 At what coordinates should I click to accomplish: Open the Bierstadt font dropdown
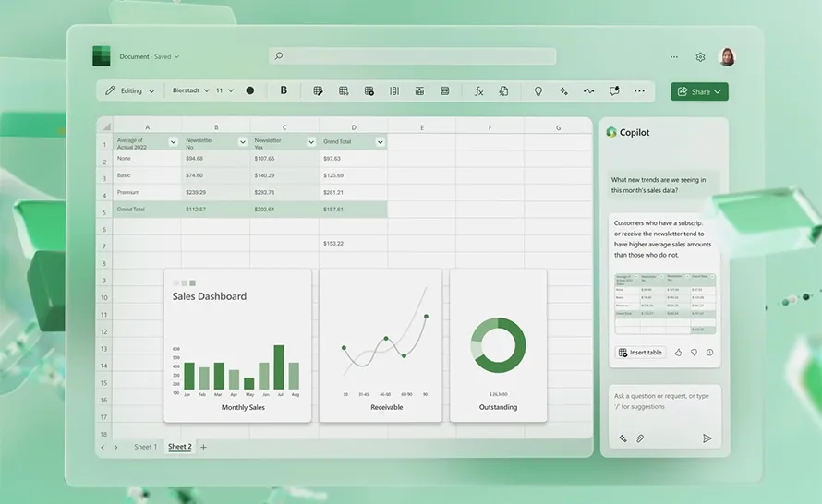point(191,90)
